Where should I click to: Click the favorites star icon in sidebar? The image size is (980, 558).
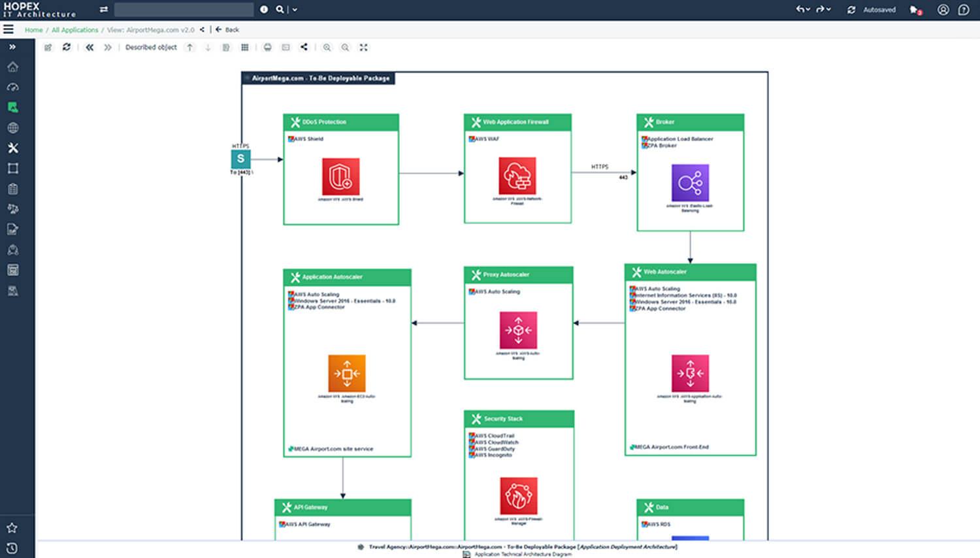[x=12, y=528]
